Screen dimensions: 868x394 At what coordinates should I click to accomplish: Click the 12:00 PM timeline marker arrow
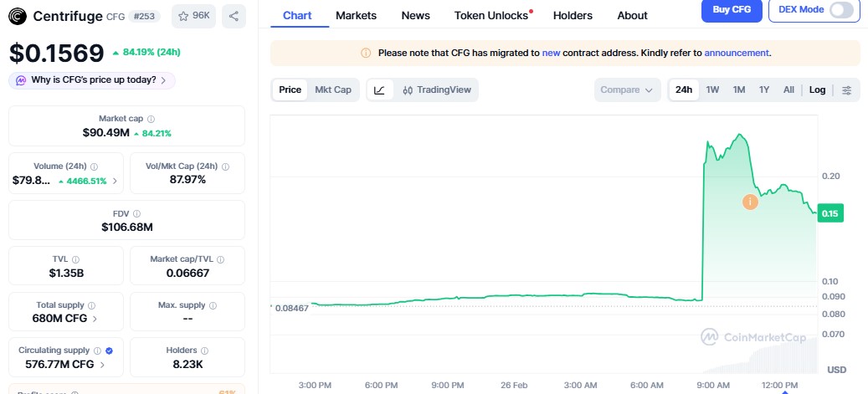click(x=784, y=391)
